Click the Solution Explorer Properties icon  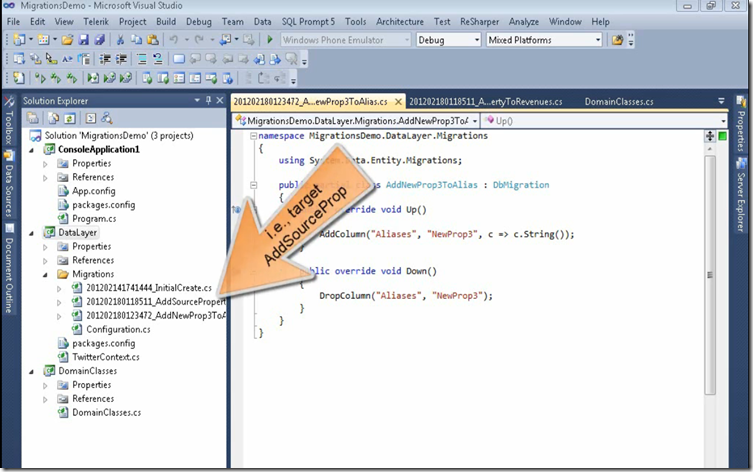coord(33,118)
